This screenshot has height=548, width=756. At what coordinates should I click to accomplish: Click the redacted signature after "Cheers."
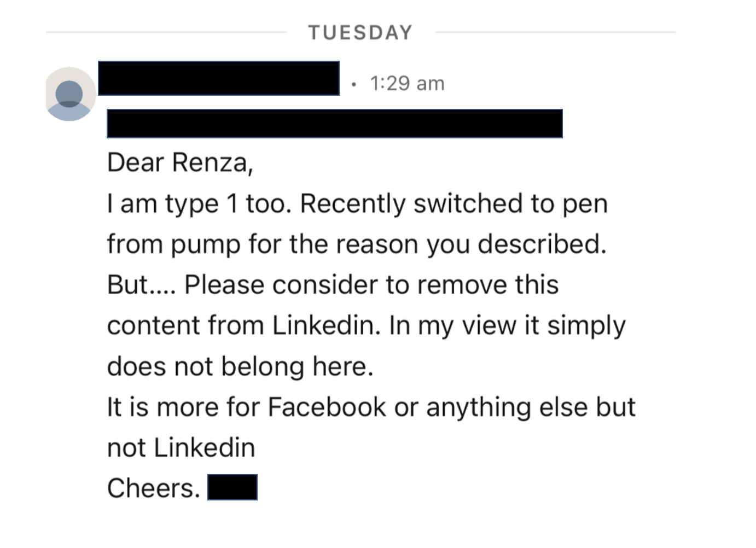232,487
